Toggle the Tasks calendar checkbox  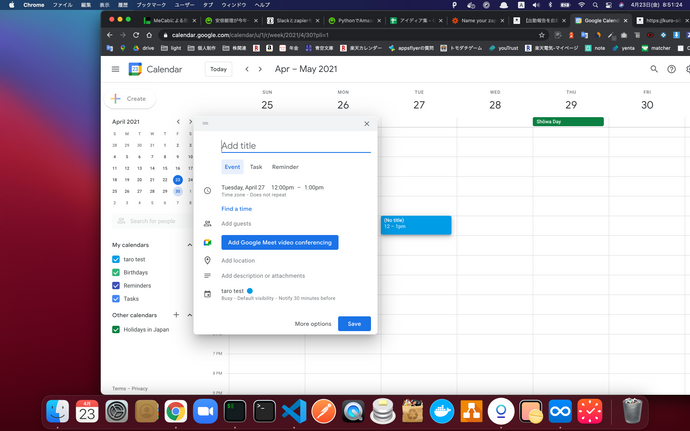click(116, 298)
